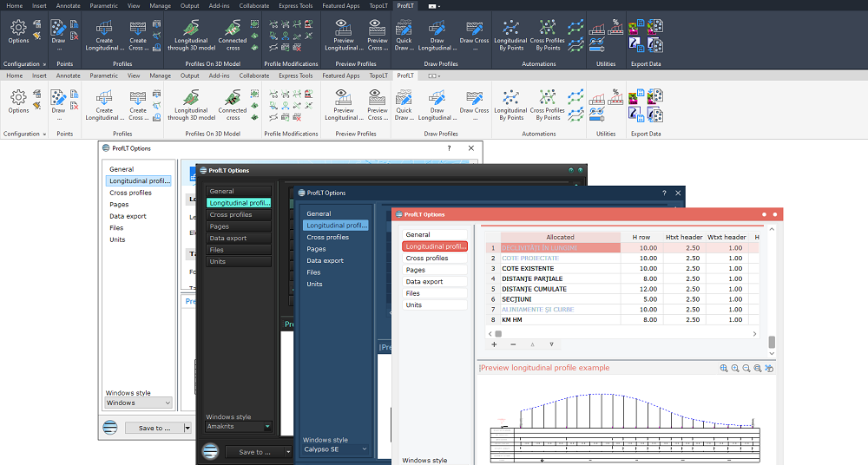Click the longitudinal profile preview drawing
The width and height of the screenshot is (868, 465).
point(625,427)
